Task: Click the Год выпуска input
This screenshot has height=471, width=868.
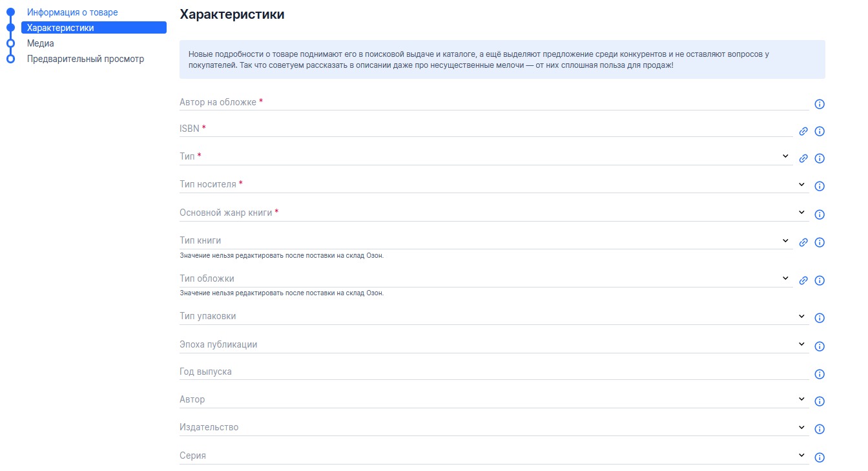Action: tap(494, 372)
